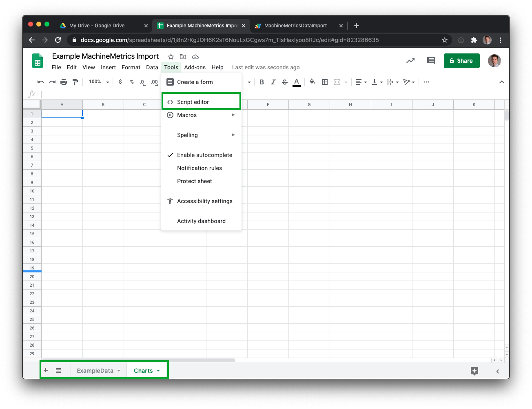532x409 pixels.
Task: Click Last edit was seconds ago link
Action: [x=266, y=67]
